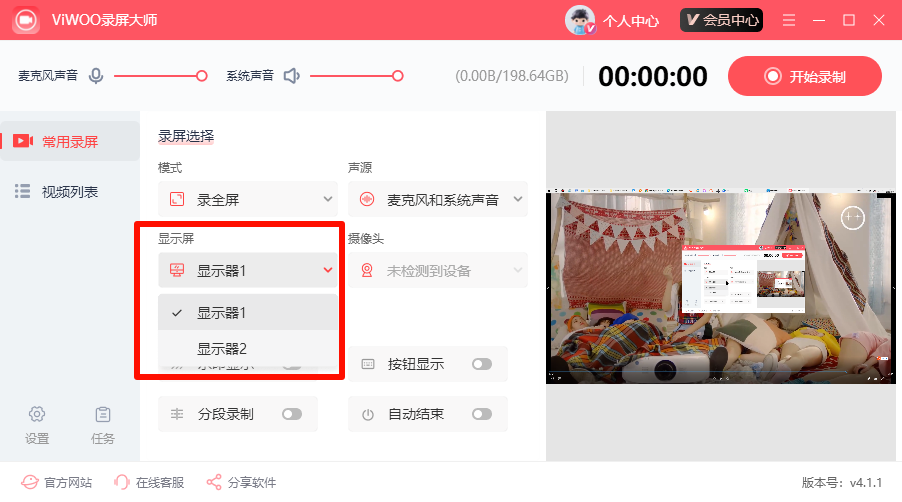Expand the 未检测到设备 camera dropdown
The height and width of the screenshot is (502, 902).
(x=438, y=270)
